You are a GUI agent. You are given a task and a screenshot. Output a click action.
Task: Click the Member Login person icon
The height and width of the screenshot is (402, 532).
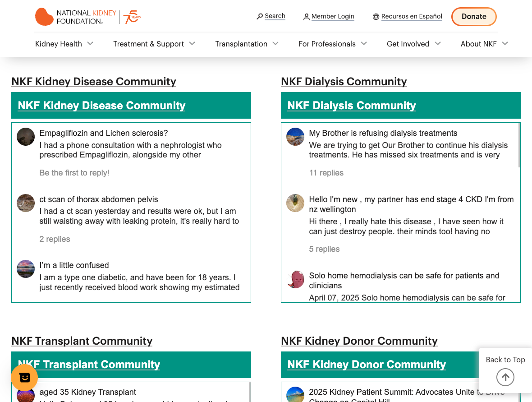306,17
